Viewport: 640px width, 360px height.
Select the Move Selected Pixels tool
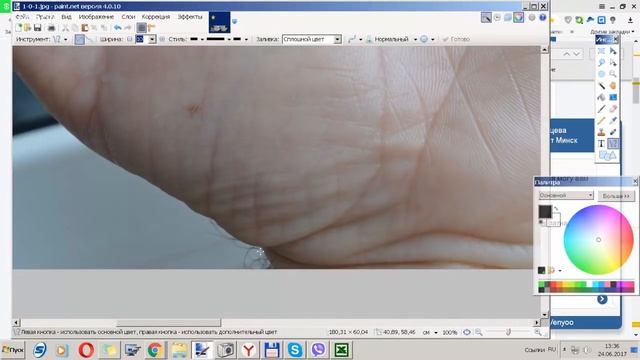[613, 51]
